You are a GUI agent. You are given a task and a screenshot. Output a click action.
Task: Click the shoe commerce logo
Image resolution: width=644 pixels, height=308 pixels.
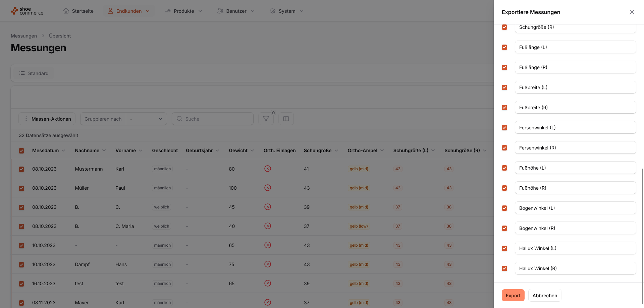(x=27, y=11)
